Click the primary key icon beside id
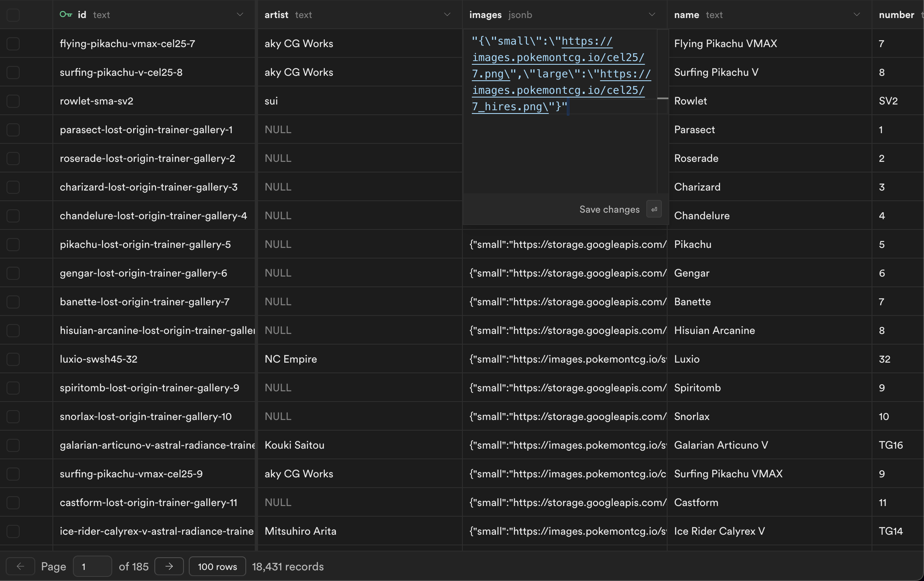This screenshot has height=581, width=924. click(66, 14)
